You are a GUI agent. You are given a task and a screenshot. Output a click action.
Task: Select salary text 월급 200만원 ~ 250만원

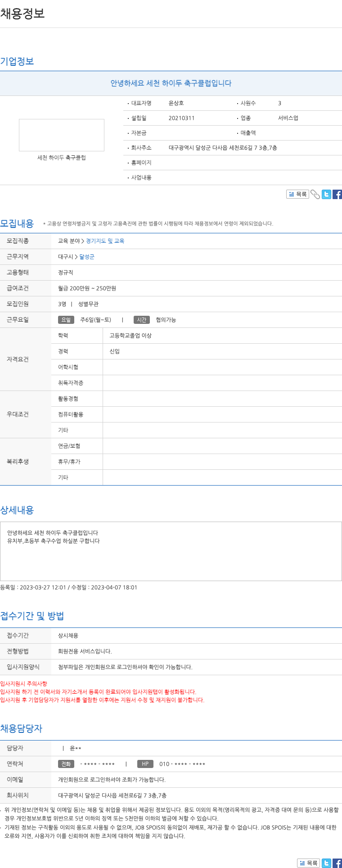click(x=87, y=288)
